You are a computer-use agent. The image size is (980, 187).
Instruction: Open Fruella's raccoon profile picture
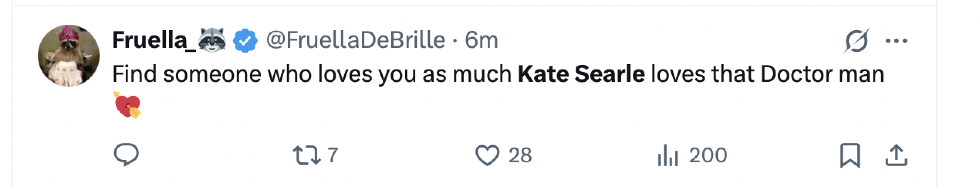69,55
